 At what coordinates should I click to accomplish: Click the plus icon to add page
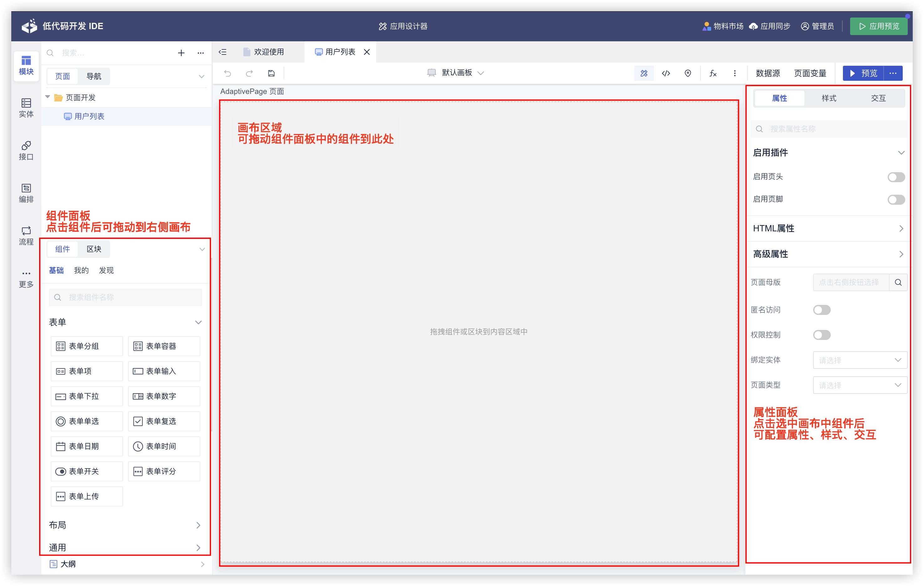(x=181, y=53)
